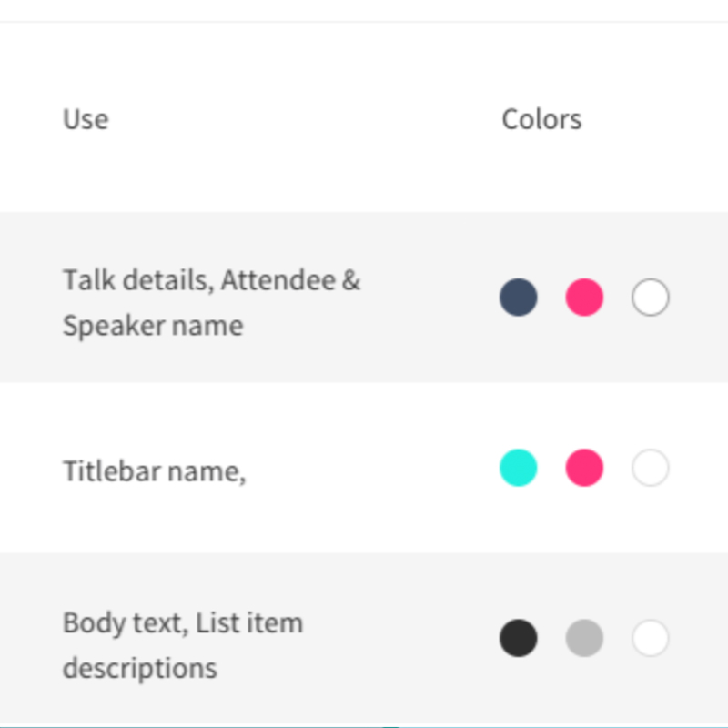Click the Use column header
728x728 pixels.
(x=86, y=119)
